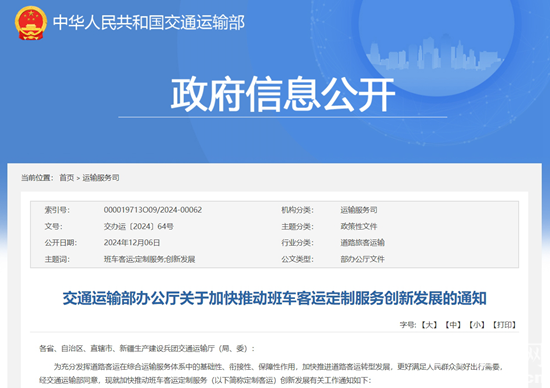This screenshot has height=388, width=550.
Task: Select publish date 2024年12月06日
Action: tap(132, 242)
